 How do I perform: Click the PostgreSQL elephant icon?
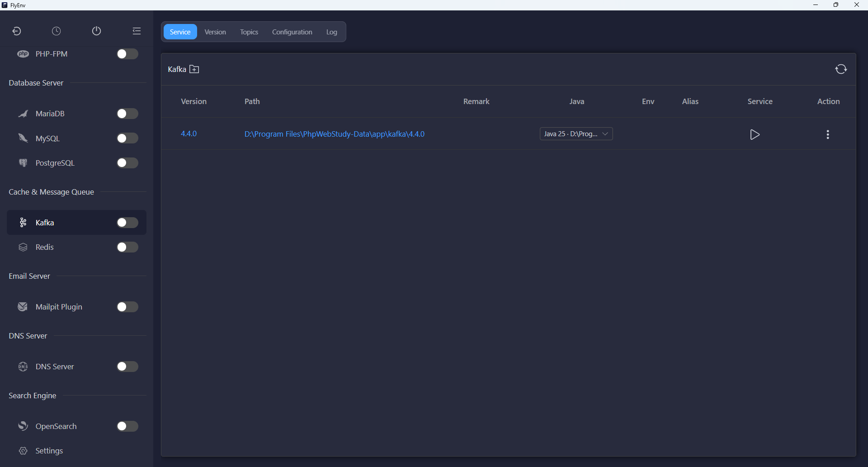point(23,163)
